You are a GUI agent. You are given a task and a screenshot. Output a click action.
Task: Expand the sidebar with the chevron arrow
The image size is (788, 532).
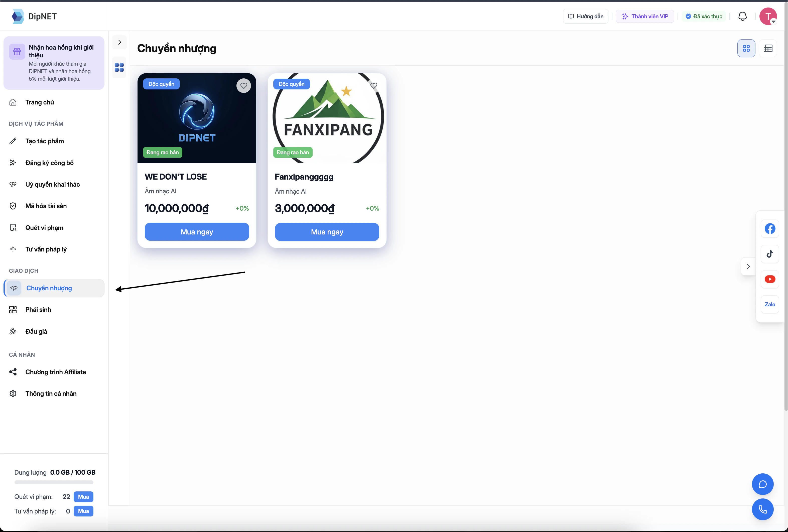119,42
